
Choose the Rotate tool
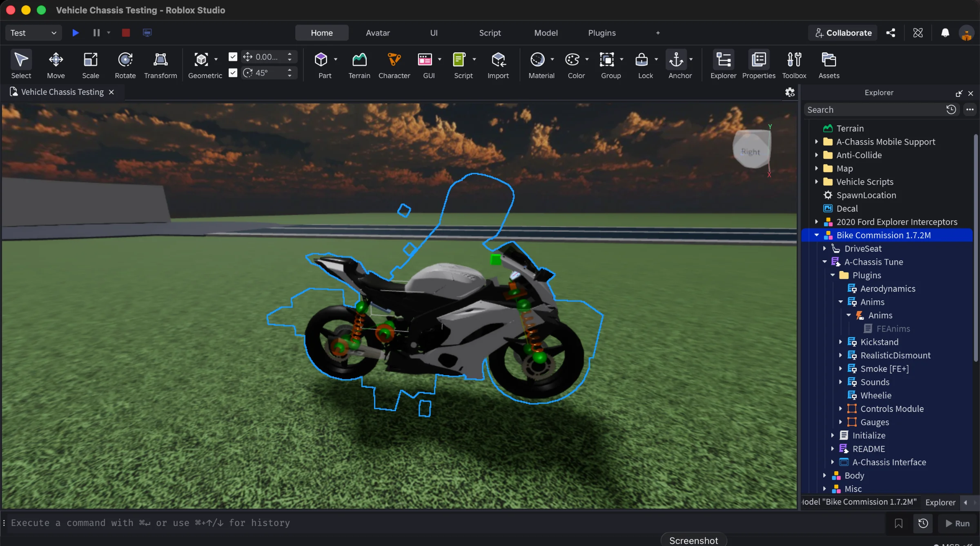tap(125, 65)
